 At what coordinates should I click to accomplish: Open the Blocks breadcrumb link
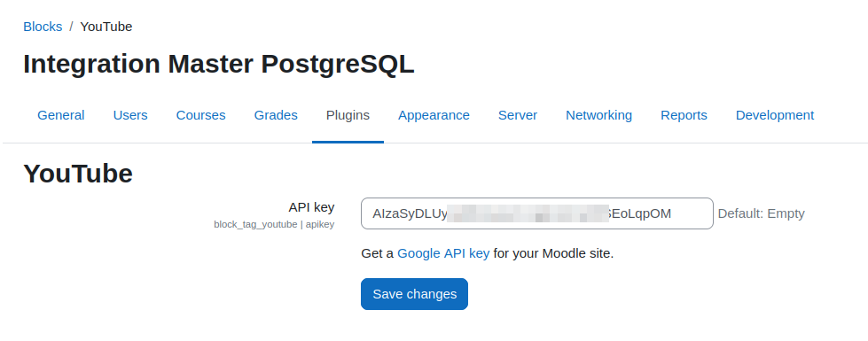point(43,27)
